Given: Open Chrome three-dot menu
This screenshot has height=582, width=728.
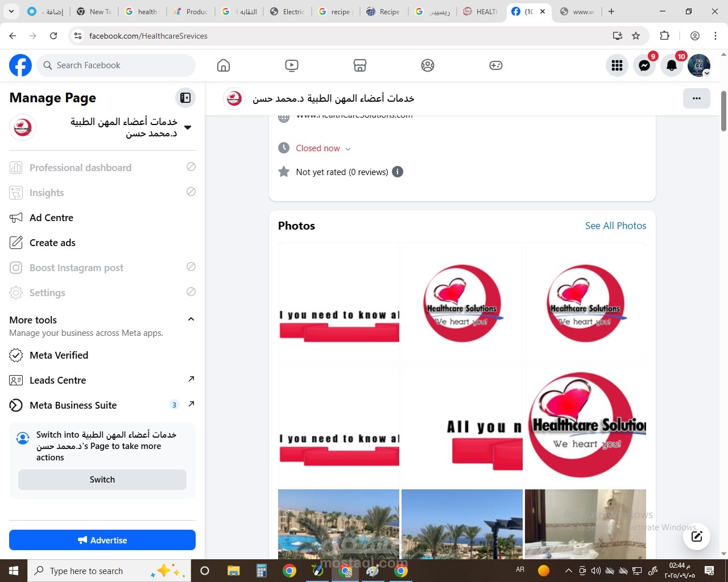Looking at the screenshot, I should coord(715,36).
